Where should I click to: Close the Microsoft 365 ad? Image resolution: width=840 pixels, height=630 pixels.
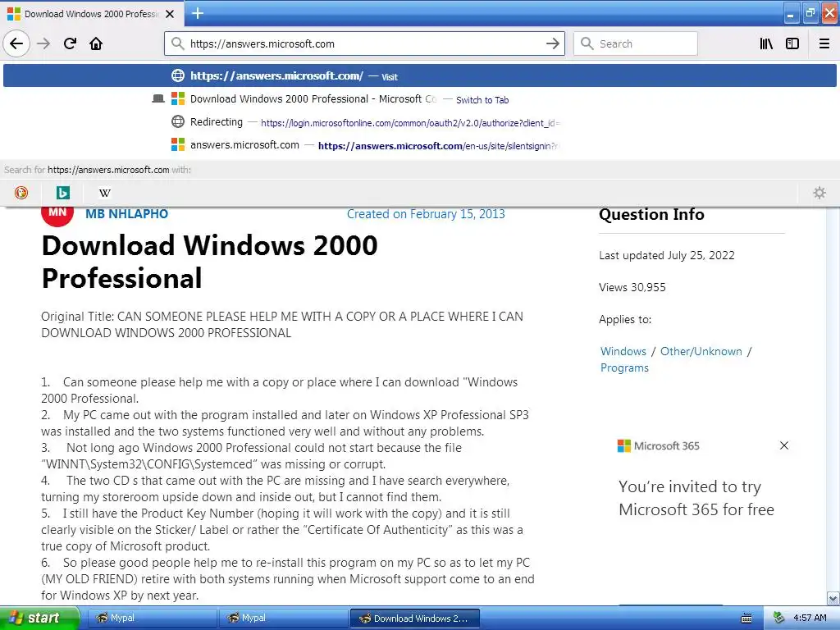pos(783,445)
